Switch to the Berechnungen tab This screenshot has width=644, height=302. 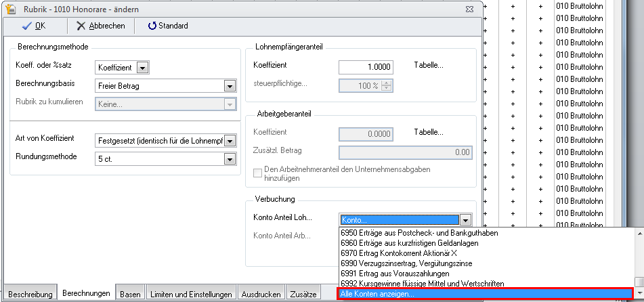[x=86, y=293]
